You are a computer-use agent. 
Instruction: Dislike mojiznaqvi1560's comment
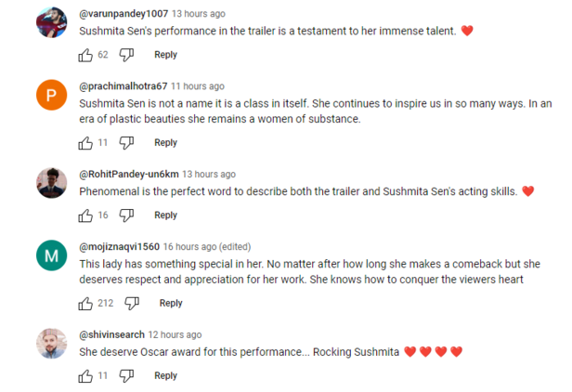pos(133,304)
